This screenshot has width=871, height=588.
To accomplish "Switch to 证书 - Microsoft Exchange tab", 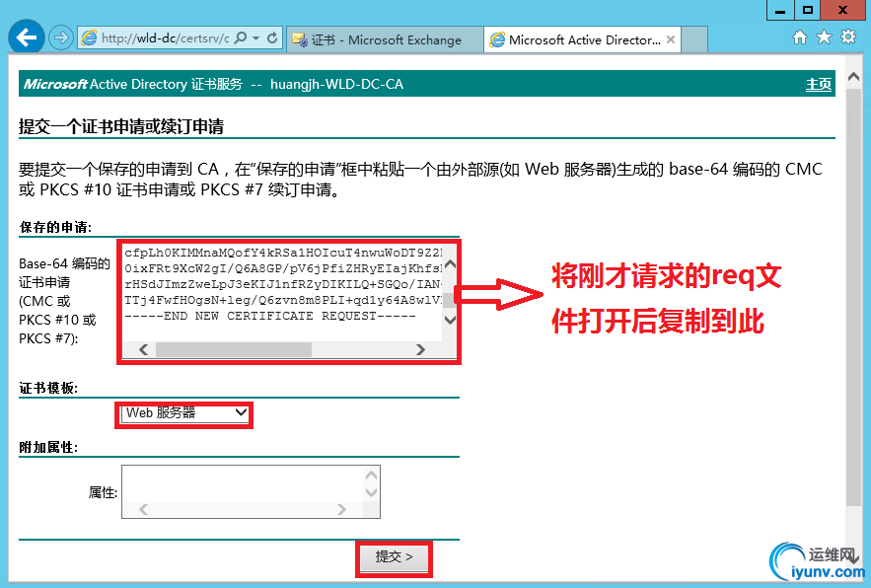I will pos(385,39).
